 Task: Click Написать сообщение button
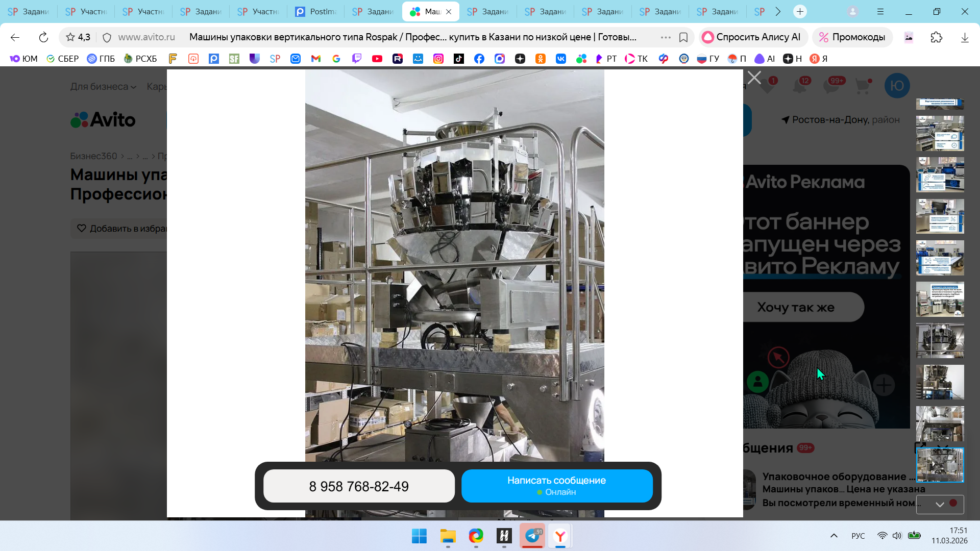(556, 486)
